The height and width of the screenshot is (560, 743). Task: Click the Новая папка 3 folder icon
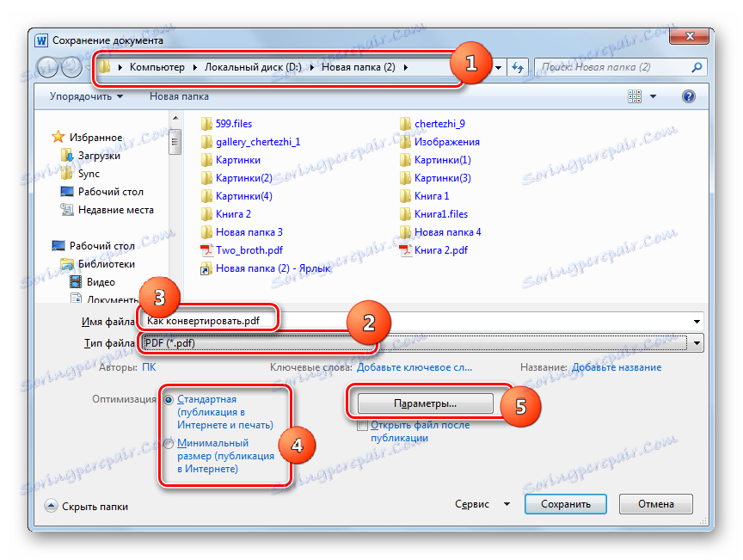[x=206, y=232]
